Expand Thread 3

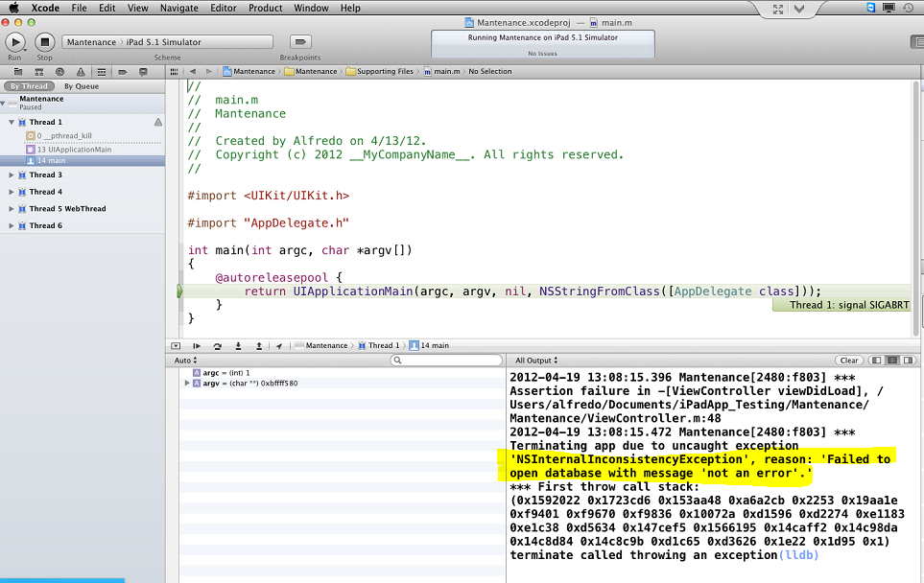[x=12, y=175]
